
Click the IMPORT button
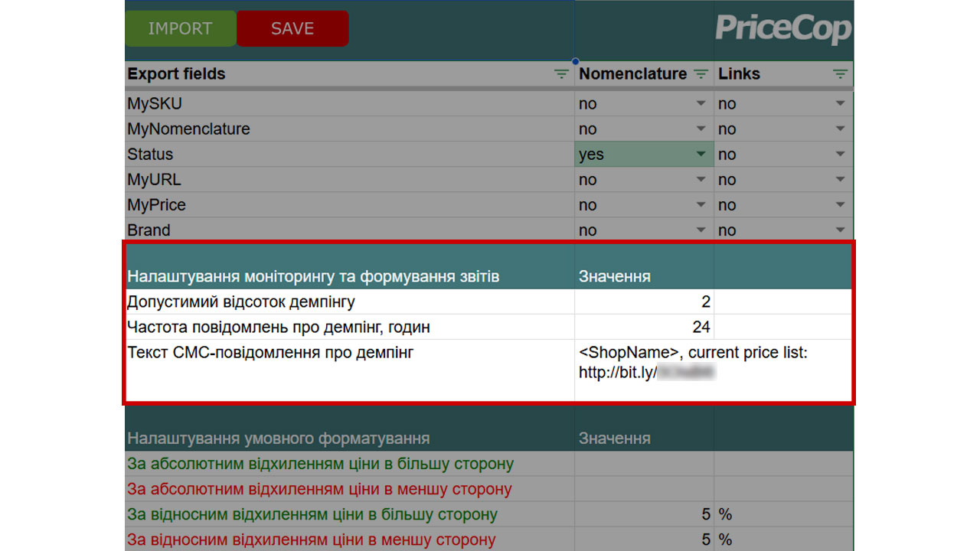click(x=180, y=28)
